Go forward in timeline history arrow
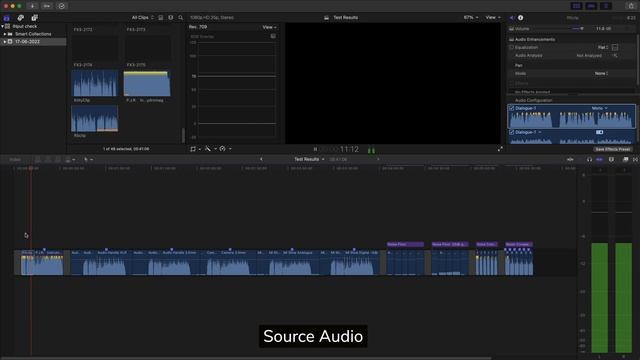 (378, 159)
